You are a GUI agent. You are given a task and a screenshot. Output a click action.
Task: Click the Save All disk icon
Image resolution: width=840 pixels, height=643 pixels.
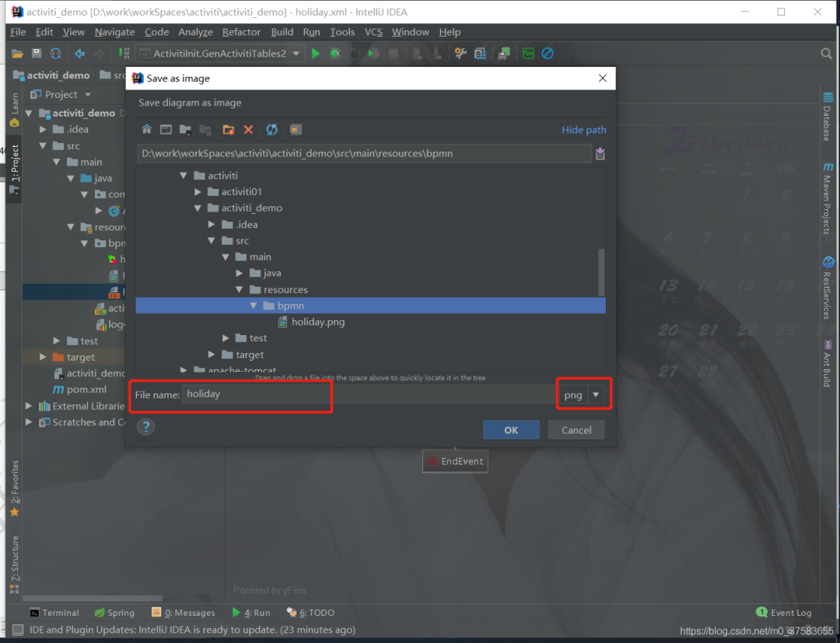pos(37,54)
